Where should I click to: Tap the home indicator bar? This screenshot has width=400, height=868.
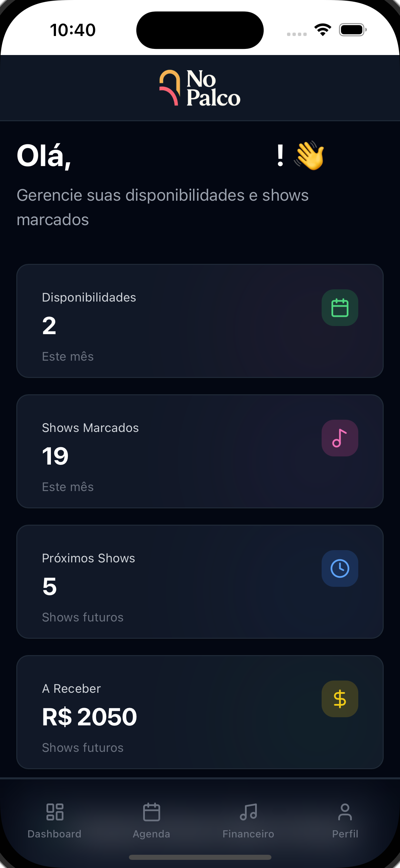pyautogui.click(x=200, y=857)
